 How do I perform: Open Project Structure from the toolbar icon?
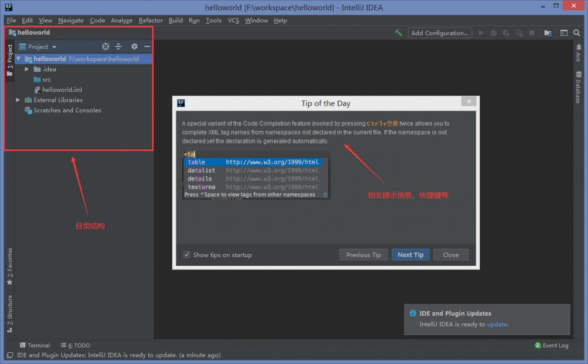pyautogui.click(x=547, y=33)
